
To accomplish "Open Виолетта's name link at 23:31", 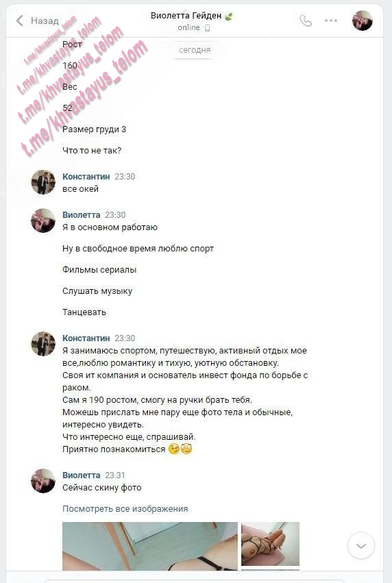I will (x=81, y=475).
